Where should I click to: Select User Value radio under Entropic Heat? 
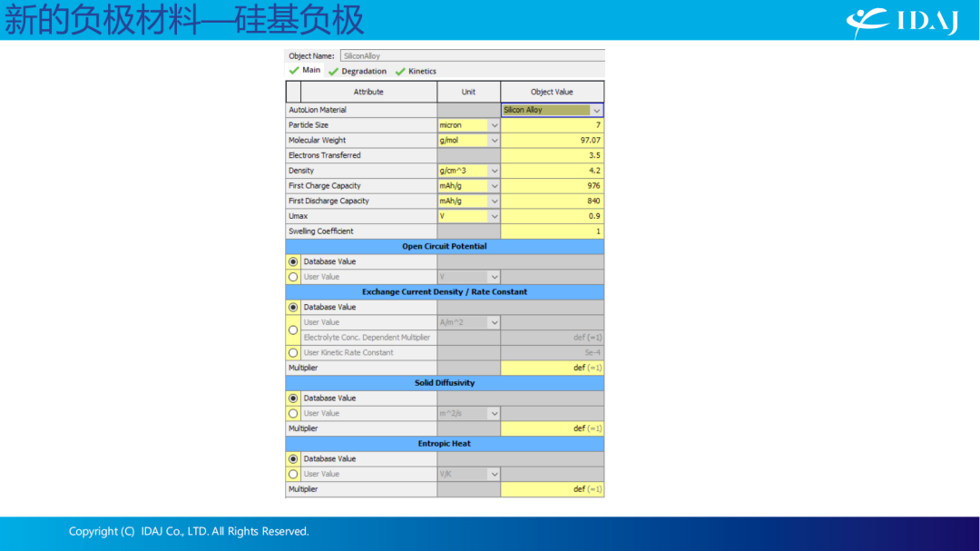[x=293, y=474]
